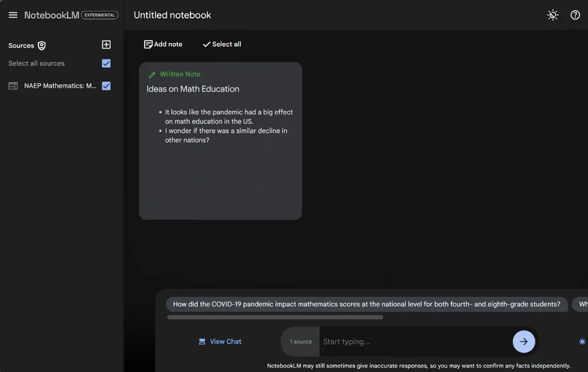Click the NAEP Mathematics source document icon
The image size is (588, 372).
coord(13,86)
